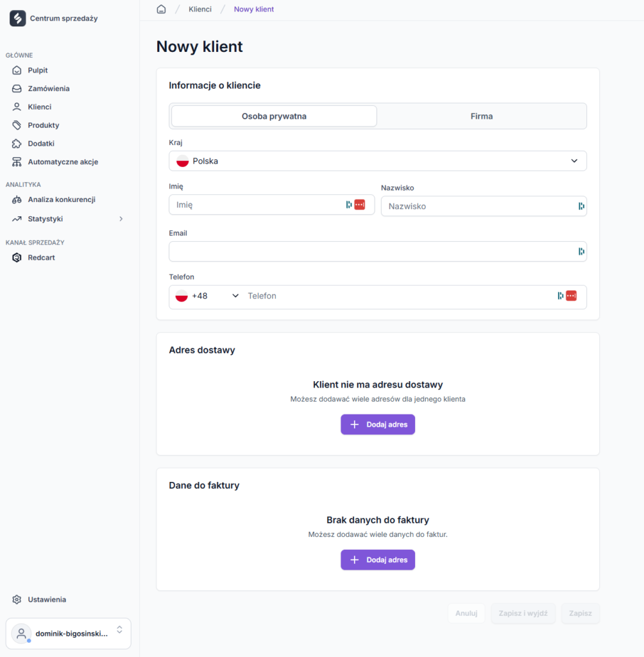Go to Klienci in the sidebar

click(x=39, y=107)
